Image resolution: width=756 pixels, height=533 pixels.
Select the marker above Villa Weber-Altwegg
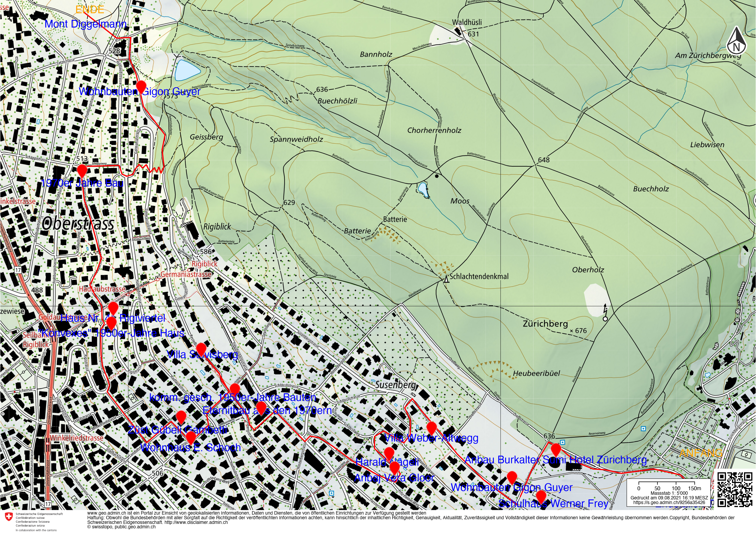431,427
